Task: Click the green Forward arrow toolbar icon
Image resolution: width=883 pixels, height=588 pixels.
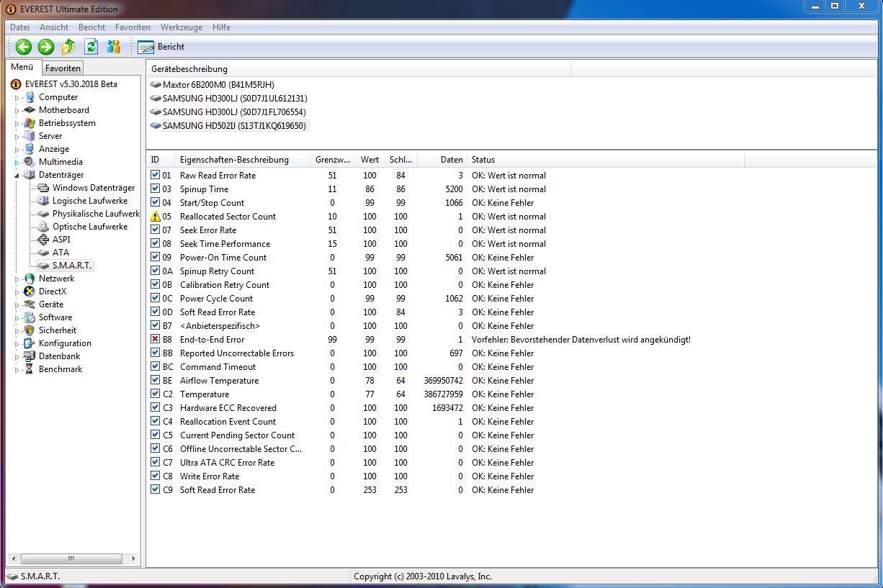Action: [46, 47]
